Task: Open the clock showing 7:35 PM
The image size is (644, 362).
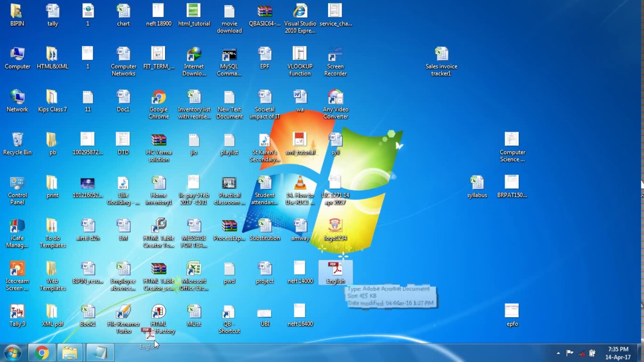Action: [x=618, y=353]
